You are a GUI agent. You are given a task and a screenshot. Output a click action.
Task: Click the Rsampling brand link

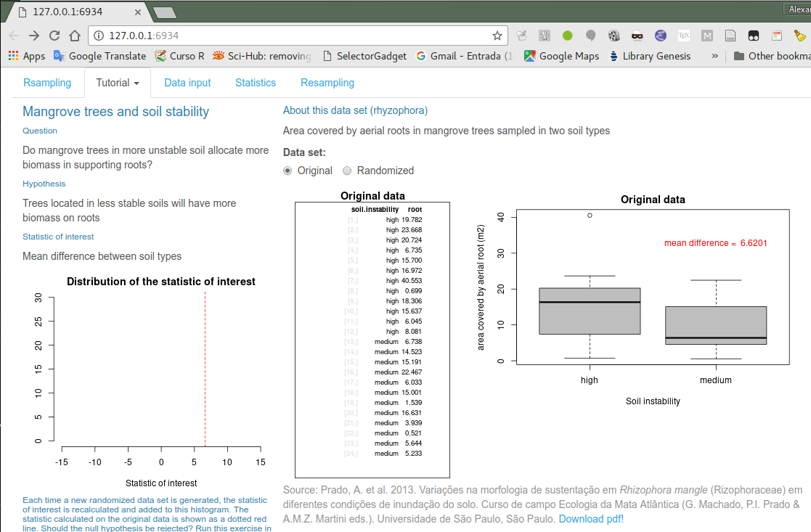point(47,83)
